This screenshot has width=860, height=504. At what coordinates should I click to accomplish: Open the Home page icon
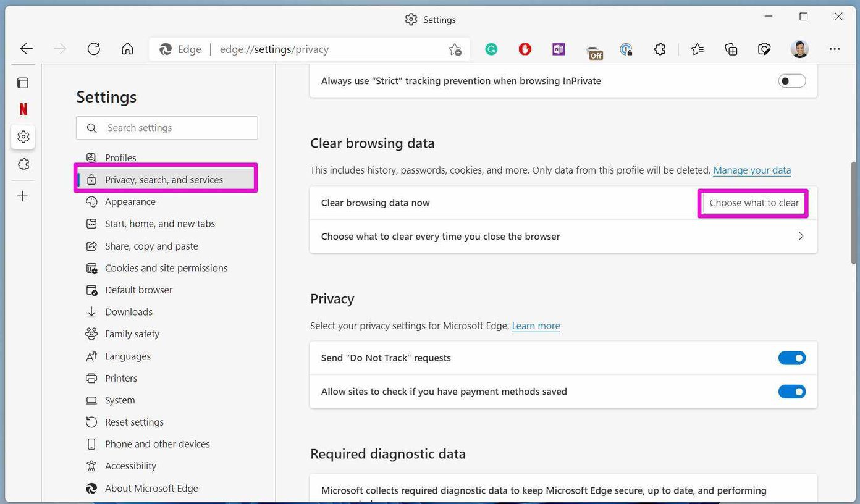[x=127, y=49]
